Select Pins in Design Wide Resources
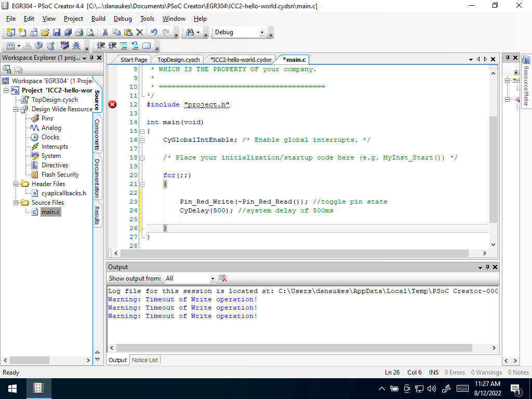The height and width of the screenshot is (399, 532). (x=47, y=118)
